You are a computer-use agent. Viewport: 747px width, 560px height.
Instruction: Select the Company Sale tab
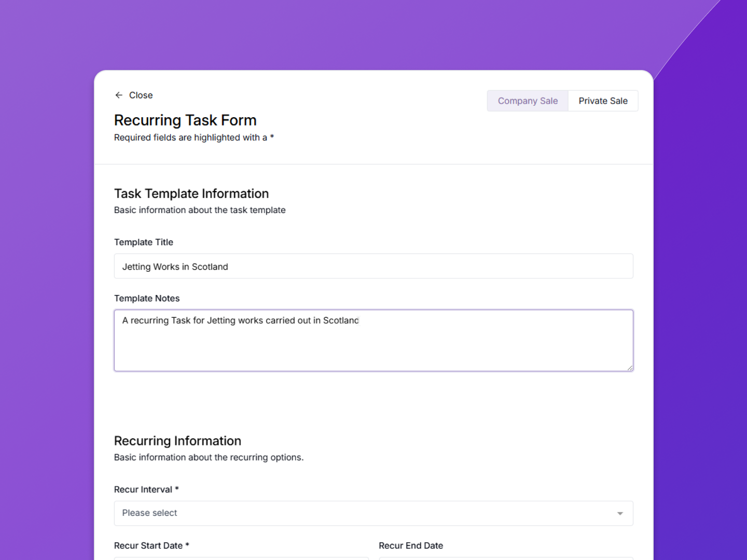[528, 101]
